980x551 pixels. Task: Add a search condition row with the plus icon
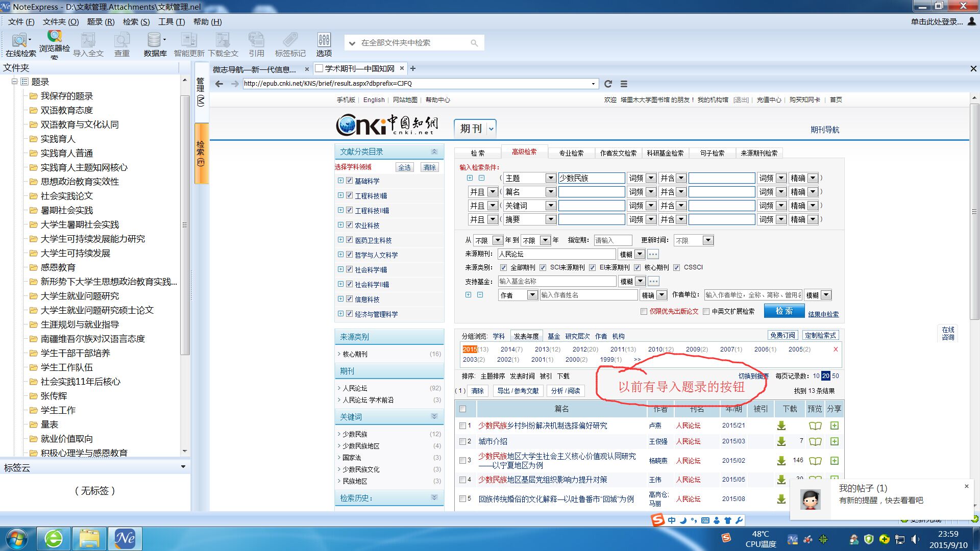470,178
